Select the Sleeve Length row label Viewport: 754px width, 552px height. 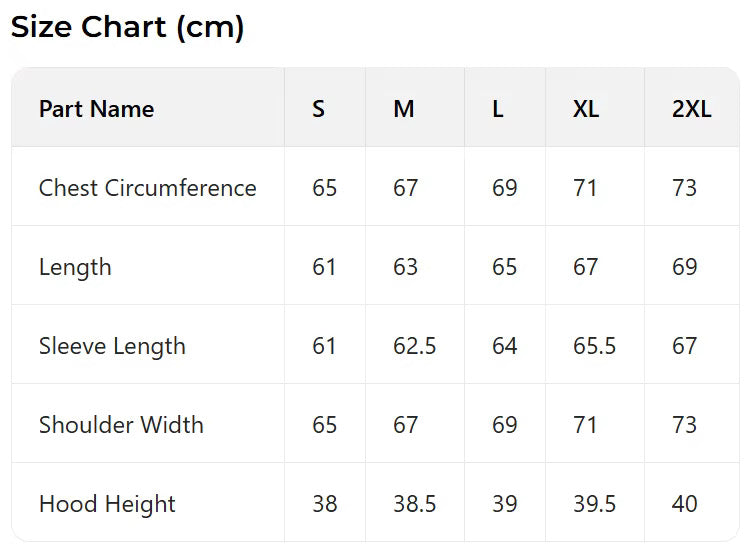click(112, 346)
